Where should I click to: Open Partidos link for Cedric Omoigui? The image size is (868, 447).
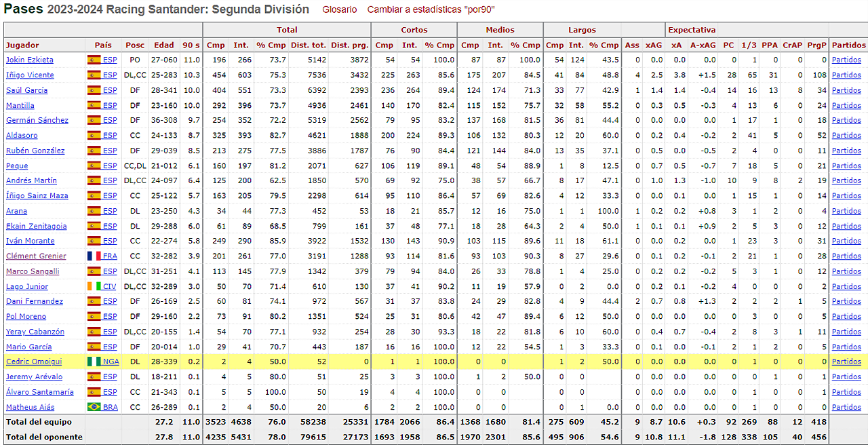tap(846, 362)
